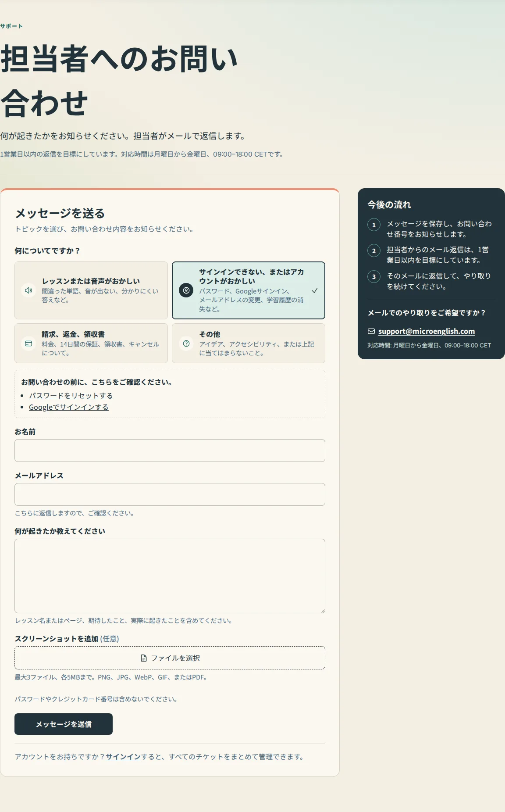Click step text 担当者からのメール返信は、1営業日以内
Viewport: 505px width, 812px height.
pyautogui.click(x=437, y=255)
